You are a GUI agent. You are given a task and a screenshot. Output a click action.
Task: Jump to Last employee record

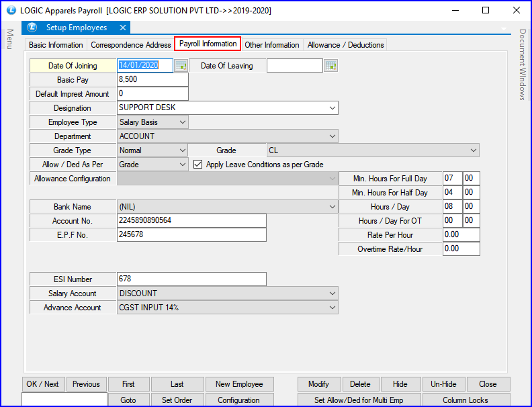[x=177, y=384]
